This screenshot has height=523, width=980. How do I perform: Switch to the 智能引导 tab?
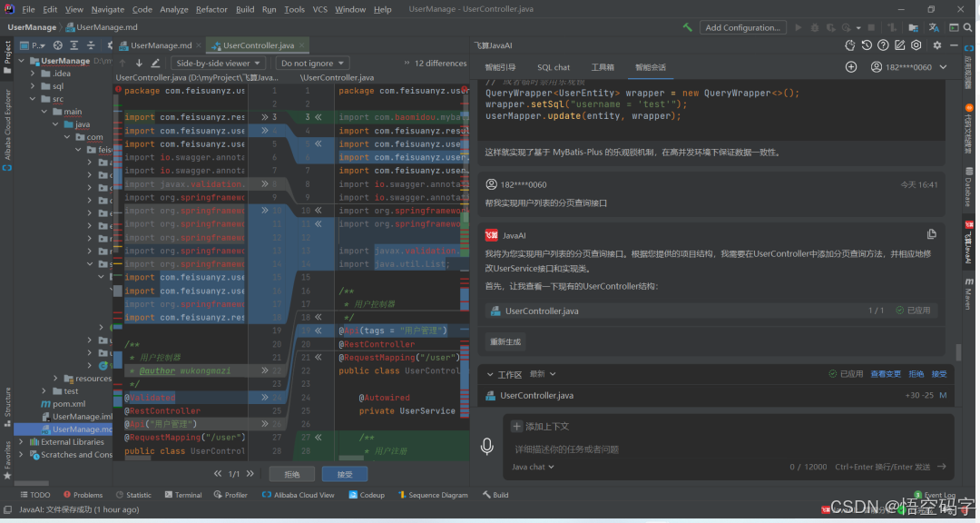[x=500, y=67]
